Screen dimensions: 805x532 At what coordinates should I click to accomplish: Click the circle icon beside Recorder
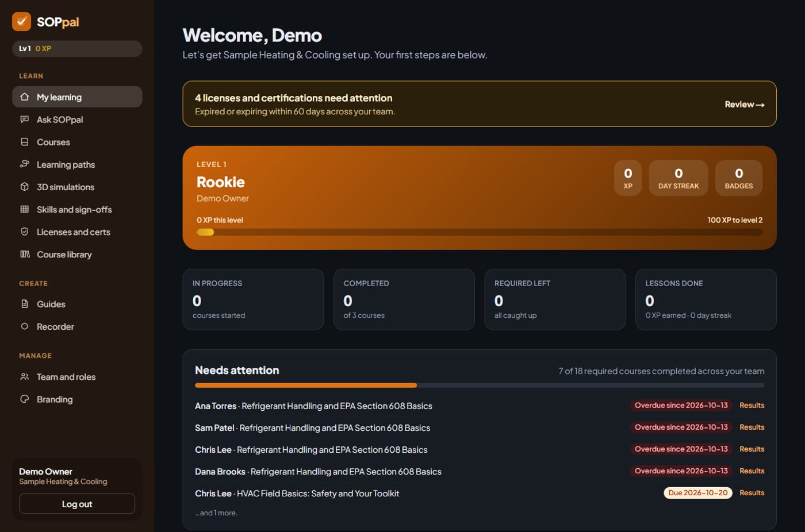25,326
